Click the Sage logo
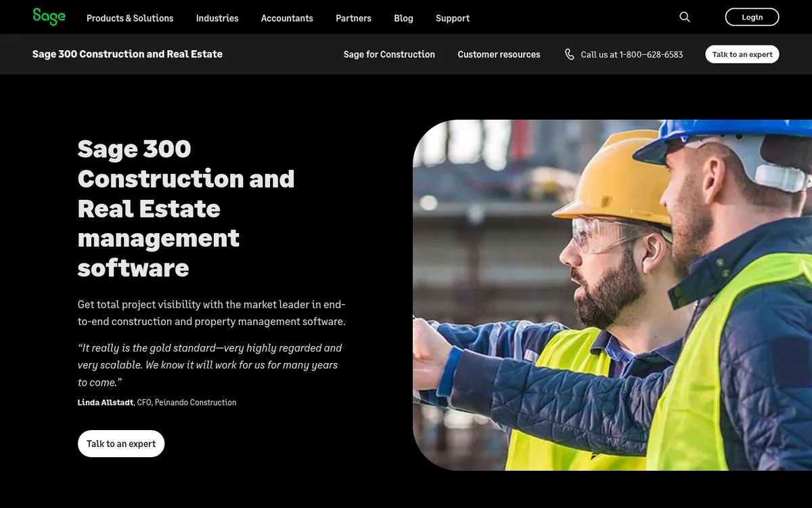Viewport: 812px width, 508px height. click(x=49, y=17)
